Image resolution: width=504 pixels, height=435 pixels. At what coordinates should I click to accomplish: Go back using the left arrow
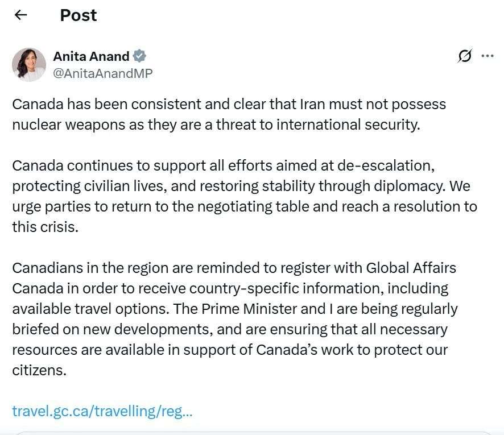tap(21, 15)
